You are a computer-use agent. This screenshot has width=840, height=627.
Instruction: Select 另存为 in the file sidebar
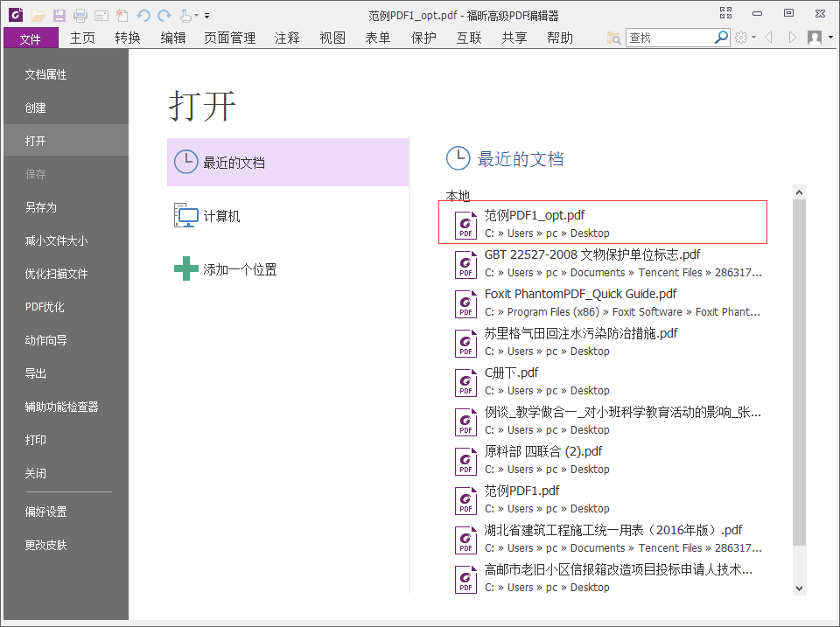(x=66, y=207)
